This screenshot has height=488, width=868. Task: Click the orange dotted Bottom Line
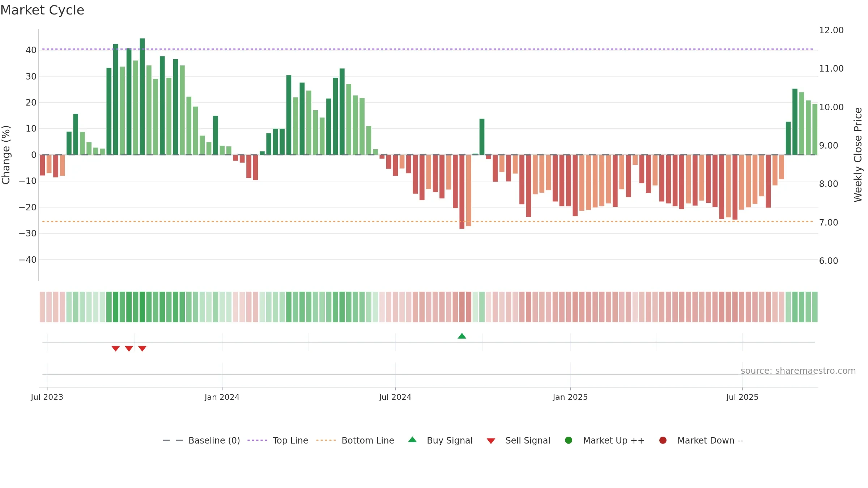tap(427, 222)
